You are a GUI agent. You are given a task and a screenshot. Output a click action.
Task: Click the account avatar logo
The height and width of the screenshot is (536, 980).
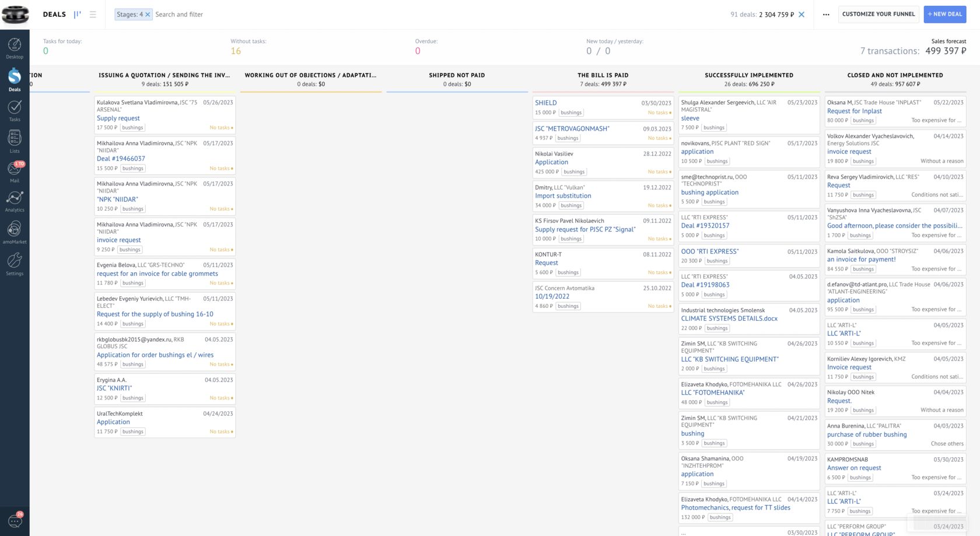15,15
